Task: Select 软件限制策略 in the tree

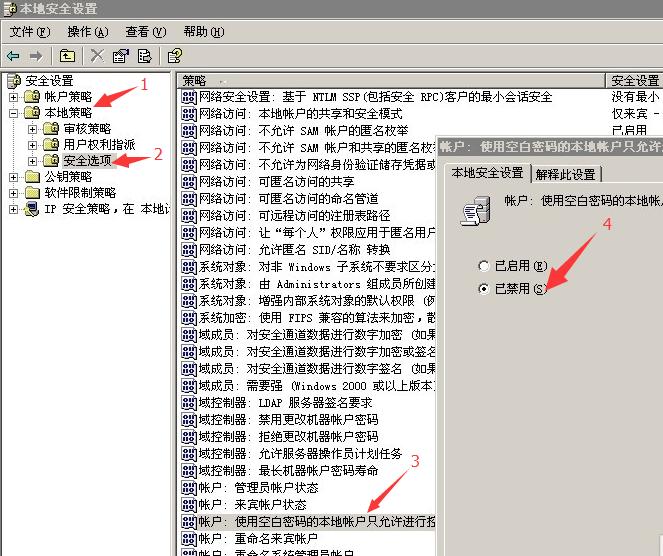Action: (x=80, y=193)
